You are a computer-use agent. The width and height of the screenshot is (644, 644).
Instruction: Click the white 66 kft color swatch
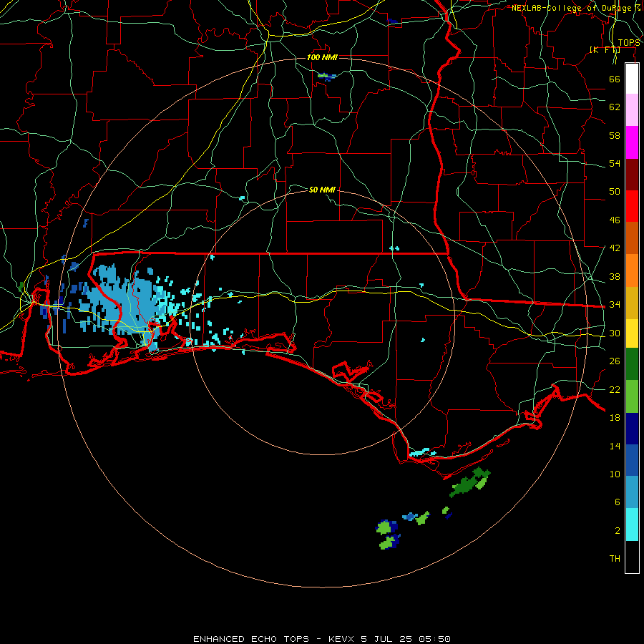point(632,79)
